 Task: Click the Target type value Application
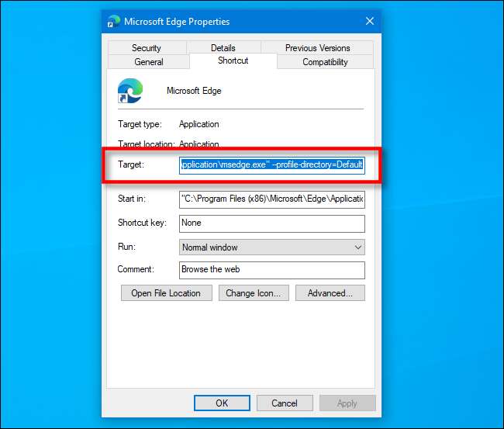coord(199,124)
